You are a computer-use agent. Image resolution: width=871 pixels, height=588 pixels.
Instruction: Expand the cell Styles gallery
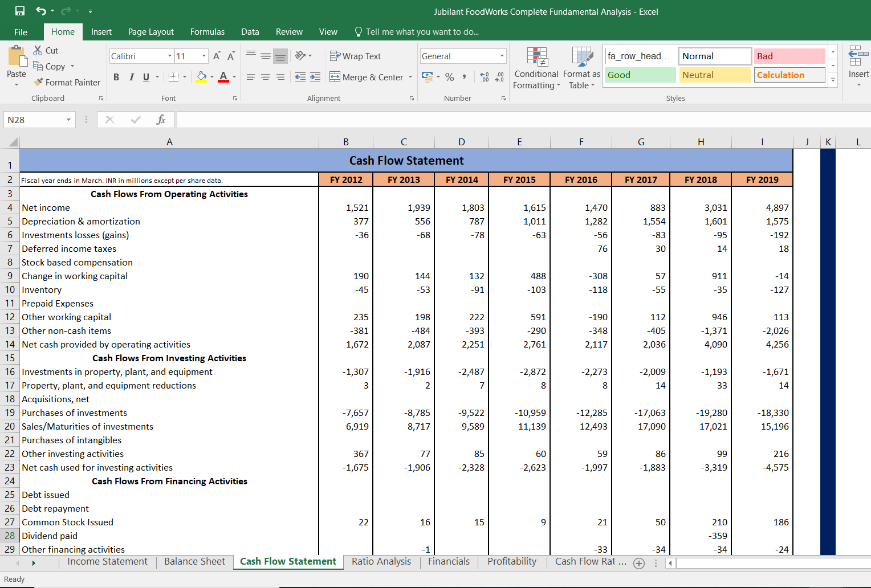click(x=833, y=80)
